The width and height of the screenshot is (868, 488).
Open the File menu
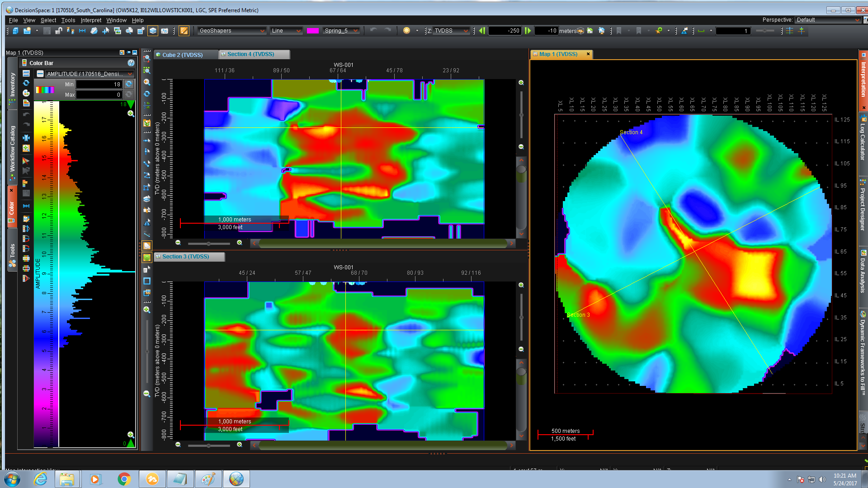click(14, 20)
